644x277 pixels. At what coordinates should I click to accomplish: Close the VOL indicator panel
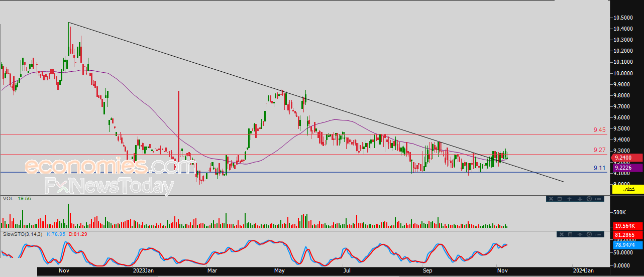coord(551,199)
